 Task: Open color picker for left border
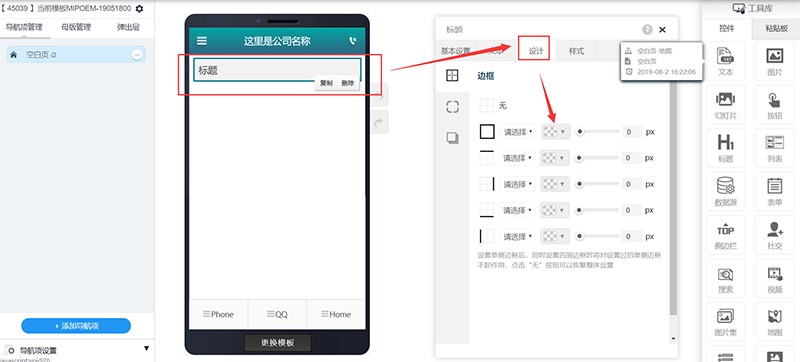555,237
